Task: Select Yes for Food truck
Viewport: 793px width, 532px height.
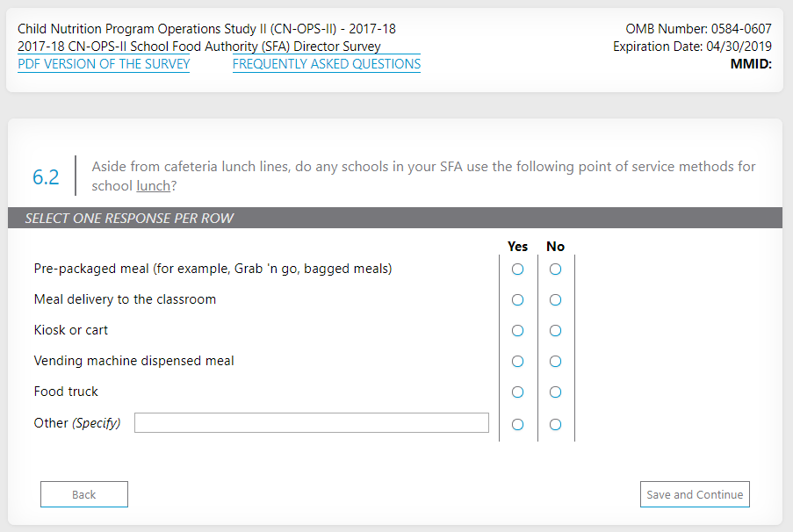Action: point(517,392)
